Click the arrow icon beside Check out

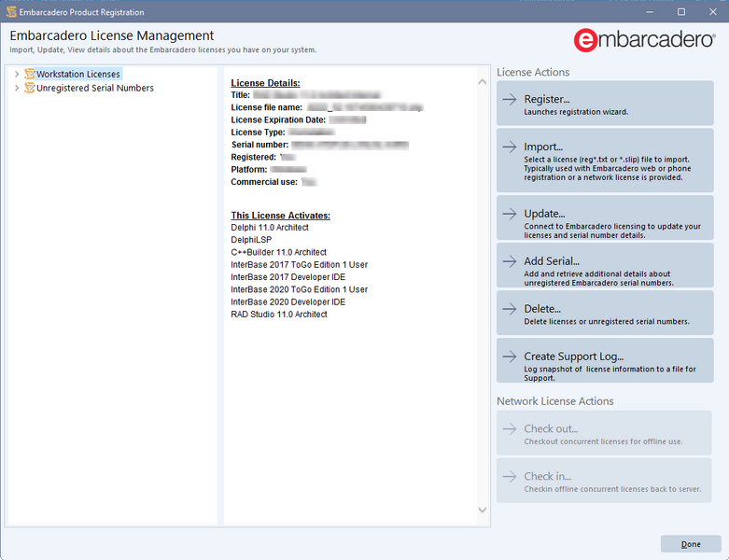pos(510,428)
